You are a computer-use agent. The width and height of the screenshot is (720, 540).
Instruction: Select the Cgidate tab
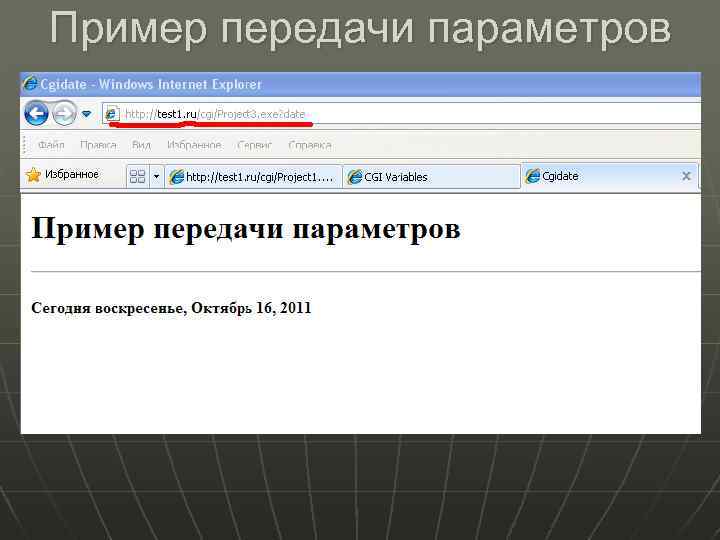coord(610,176)
